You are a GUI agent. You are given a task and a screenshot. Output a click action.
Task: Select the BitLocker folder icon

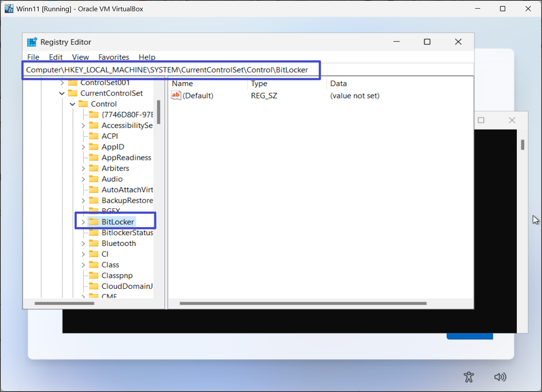(x=94, y=222)
